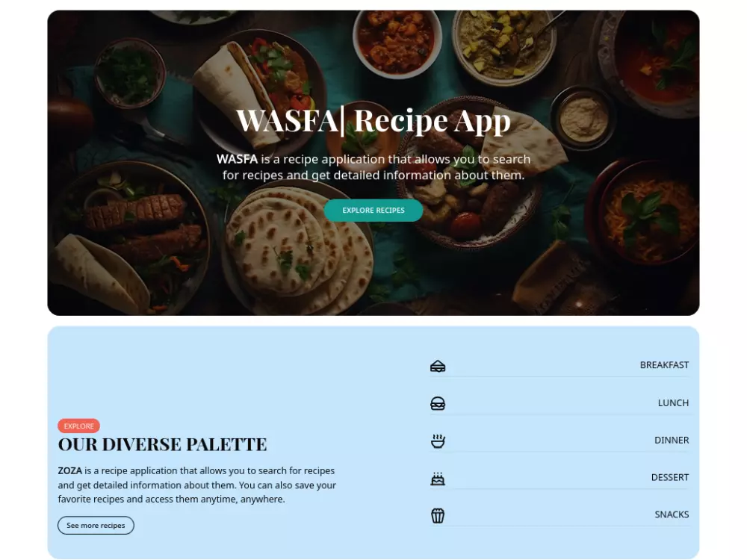Image resolution: width=747 pixels, height=560 pixels.
Task: Click the WASFA| Recipe App title
Action: (x=373, y=120)
